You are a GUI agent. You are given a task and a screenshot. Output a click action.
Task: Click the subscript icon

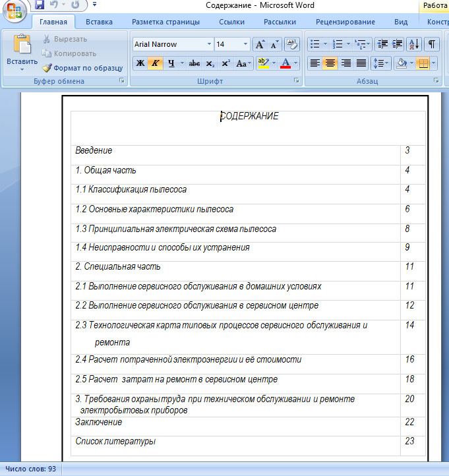(x=210, y=63)
